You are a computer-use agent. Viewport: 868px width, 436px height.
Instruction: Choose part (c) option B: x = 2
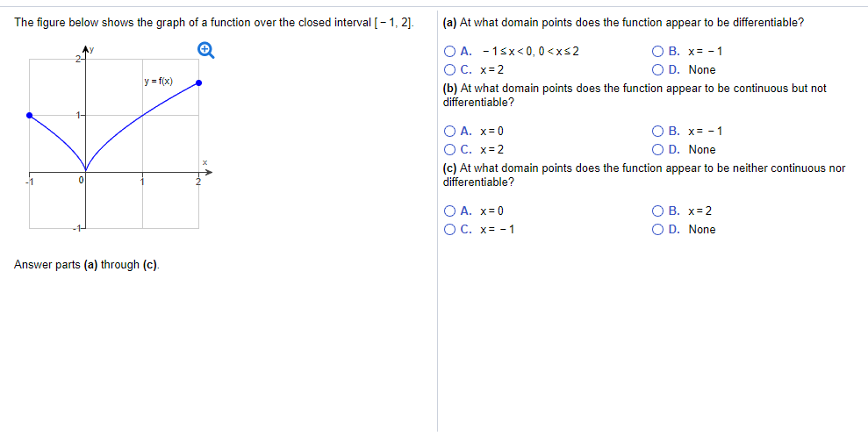point(658,211)
